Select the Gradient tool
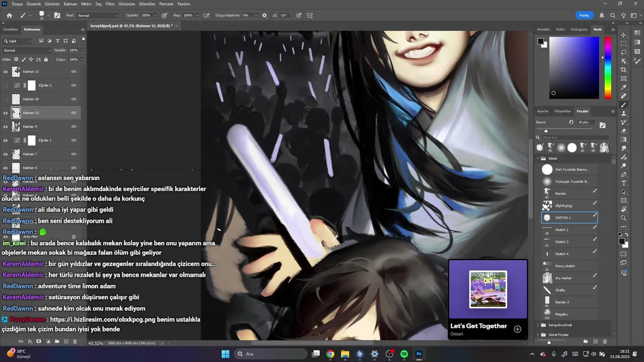644x362 pixels. (624, 140)
